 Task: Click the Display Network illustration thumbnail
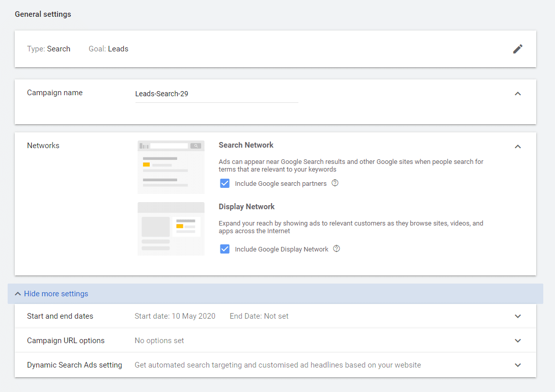[171, 229]
